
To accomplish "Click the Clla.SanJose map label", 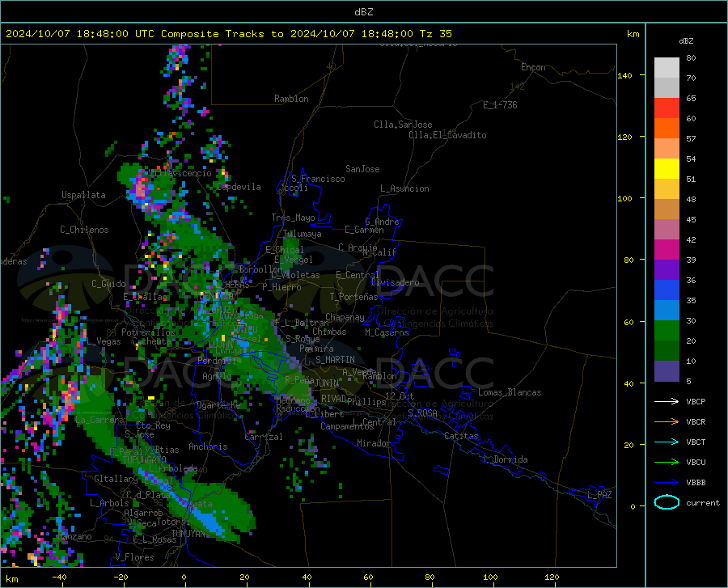I will click(403, 125).
